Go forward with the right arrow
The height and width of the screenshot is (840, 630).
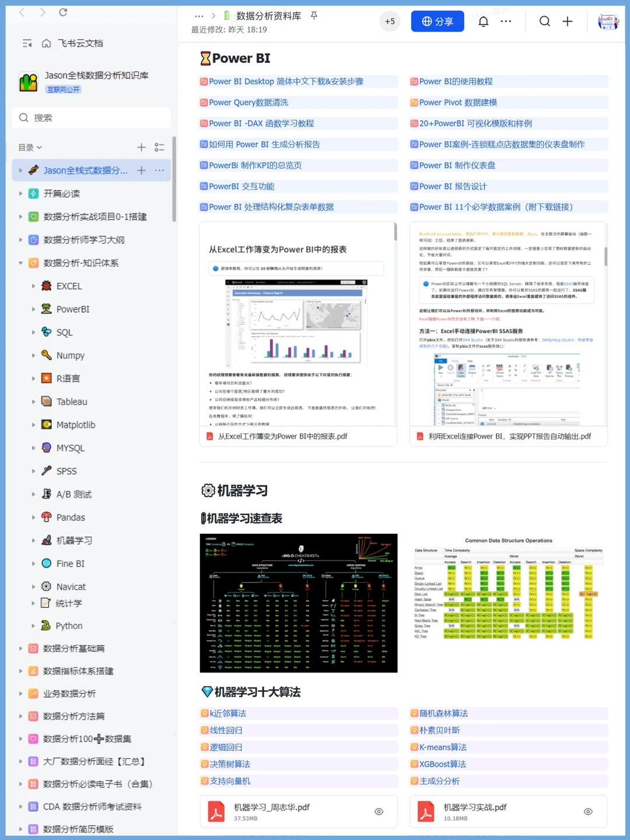43,12
